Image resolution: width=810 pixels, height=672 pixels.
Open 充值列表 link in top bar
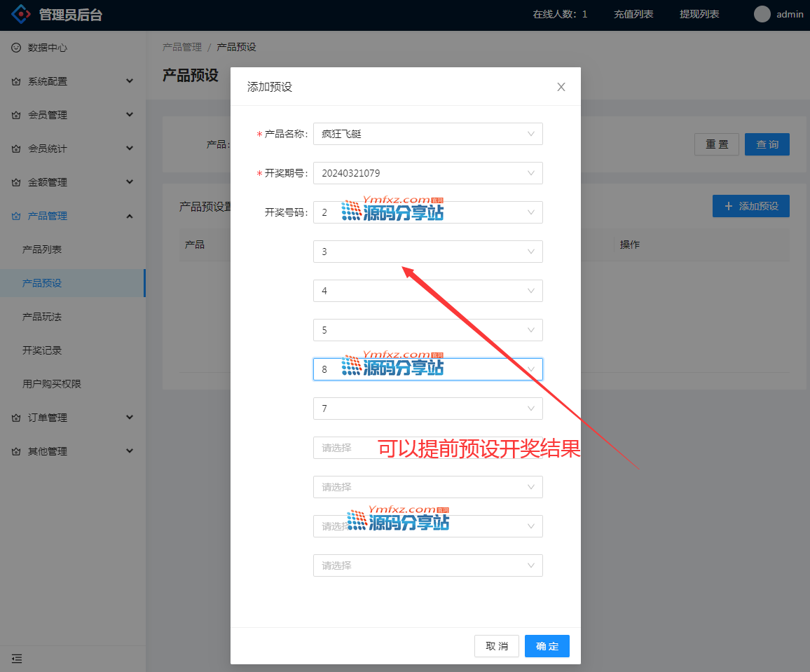633,14
